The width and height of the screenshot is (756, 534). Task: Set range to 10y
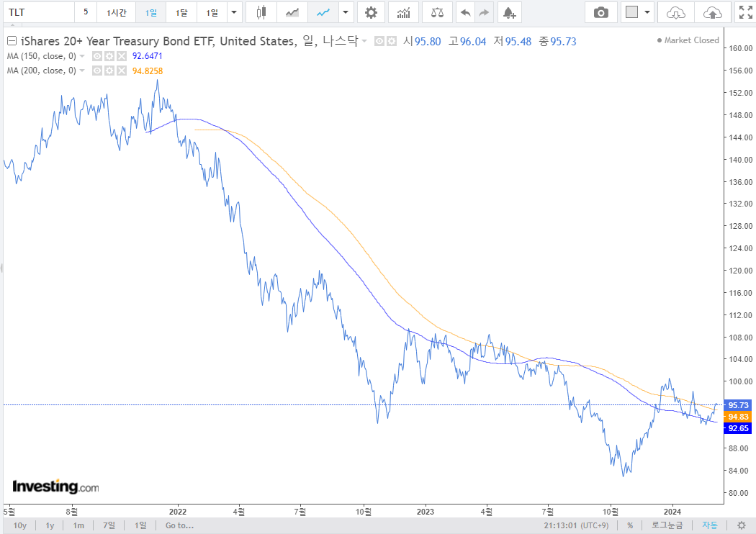coord(19,525)
